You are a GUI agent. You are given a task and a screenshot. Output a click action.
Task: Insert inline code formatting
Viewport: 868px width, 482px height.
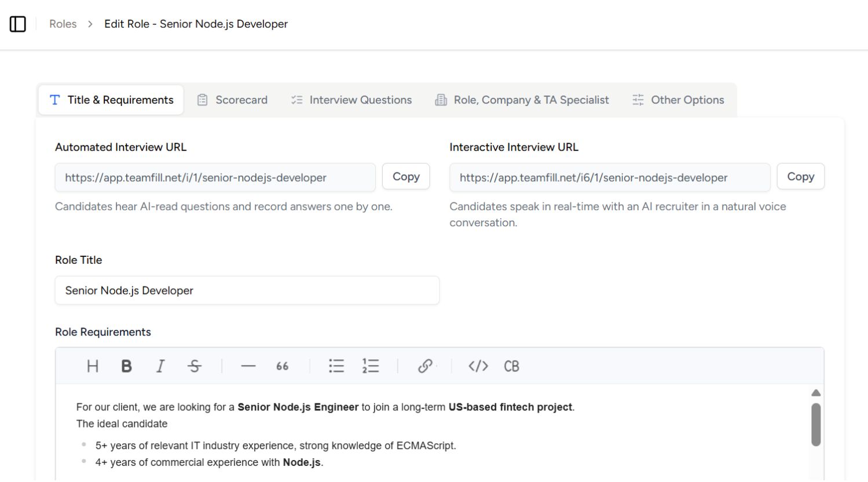coord(478,366)
